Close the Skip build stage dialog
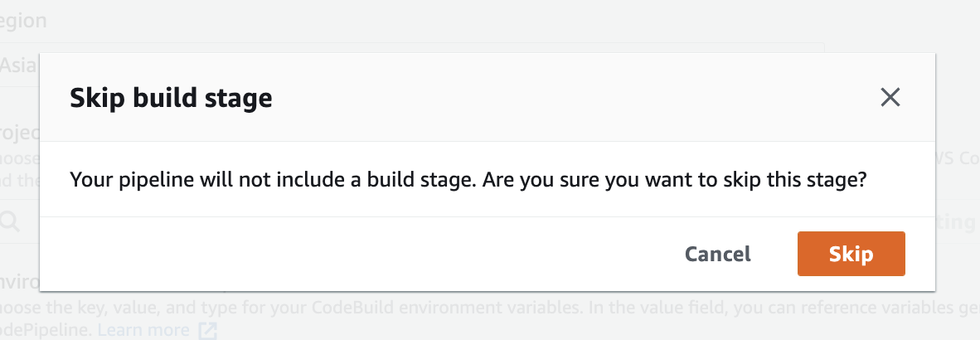Viewport: 980px width, 340px height. click(x=890, y=98)
